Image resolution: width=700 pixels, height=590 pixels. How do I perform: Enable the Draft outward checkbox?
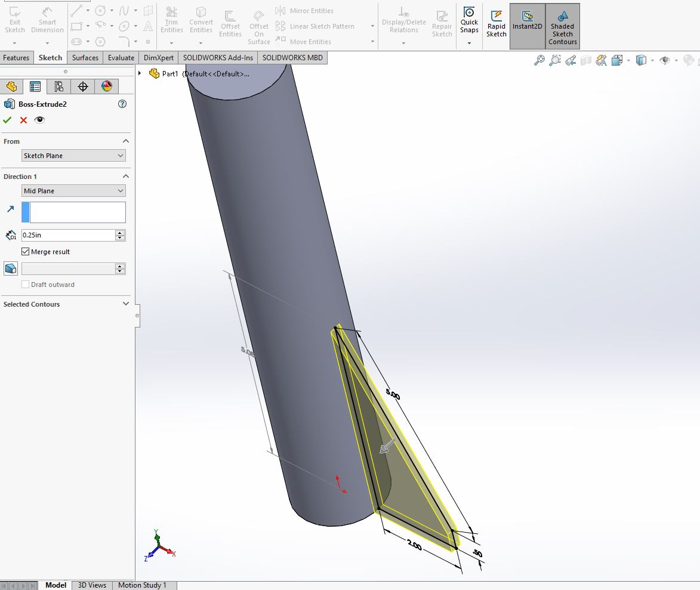click(x=25, y=285)
